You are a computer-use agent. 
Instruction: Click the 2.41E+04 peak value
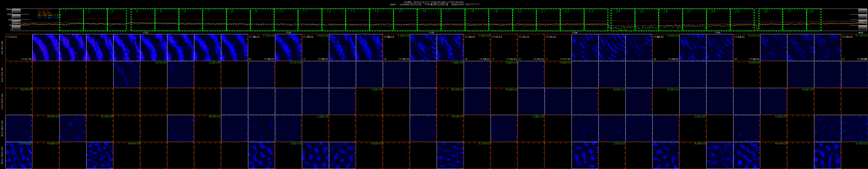[295, 63]
